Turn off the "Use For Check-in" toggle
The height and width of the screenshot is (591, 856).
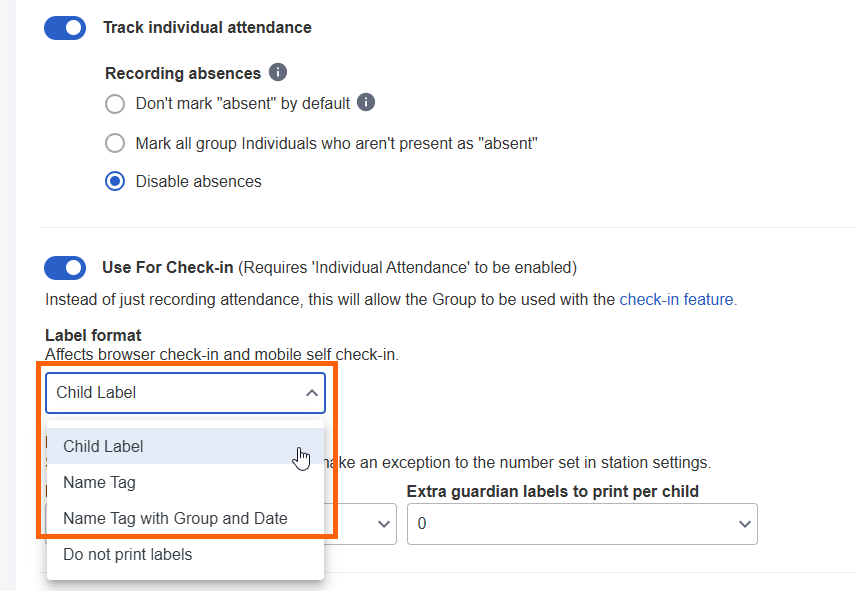click(x=64, y=267)
